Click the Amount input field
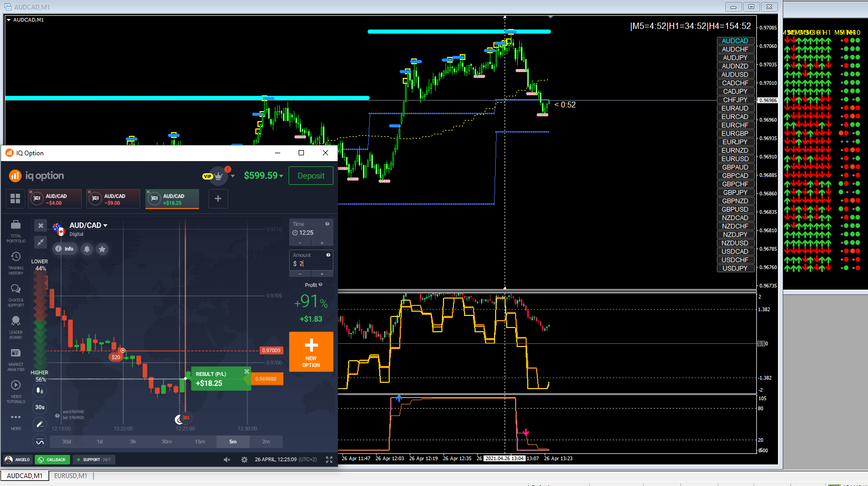The width and height of the screenshot is (868, 486). [311, 260]
